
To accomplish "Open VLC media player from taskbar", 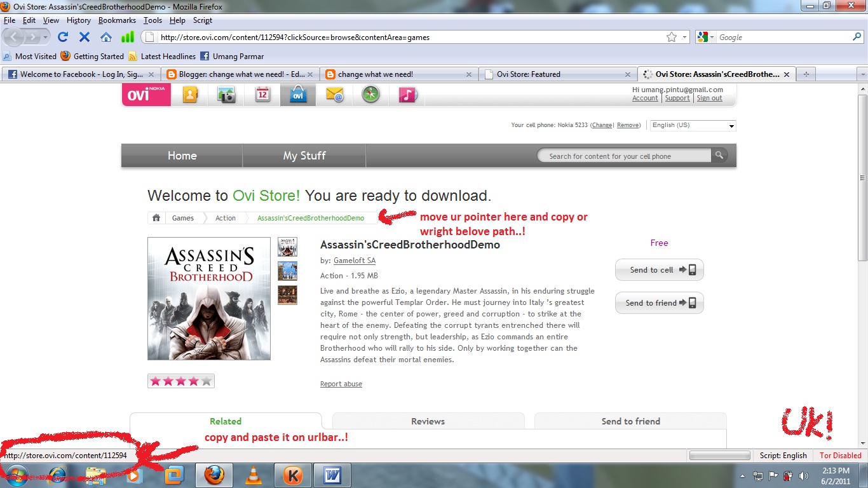I will pyautogui.click(x=254, y=475).
